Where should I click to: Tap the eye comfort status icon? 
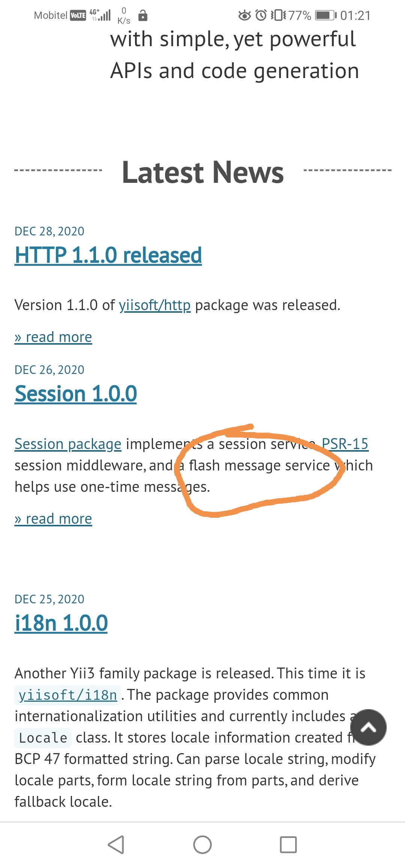[x=244, y=15]
